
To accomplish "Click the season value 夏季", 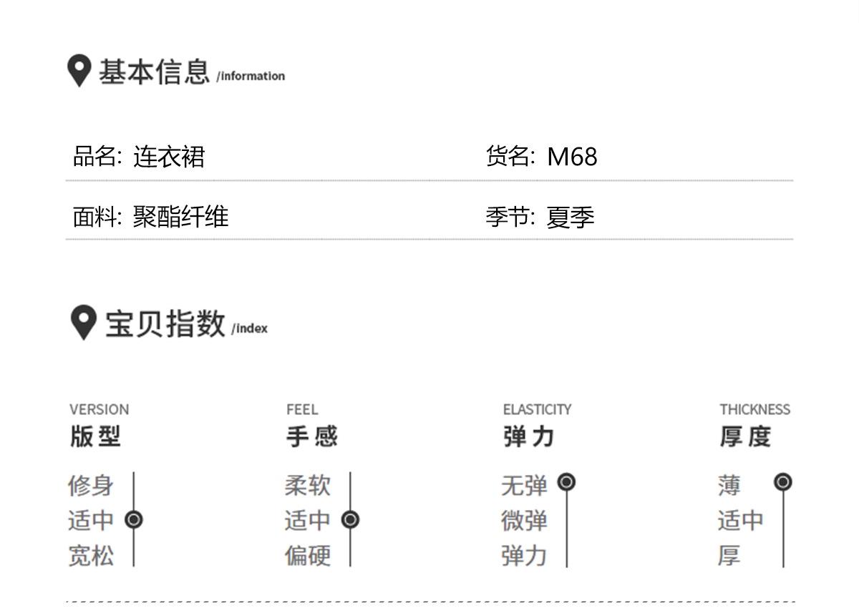I will [x=571, y=217].
